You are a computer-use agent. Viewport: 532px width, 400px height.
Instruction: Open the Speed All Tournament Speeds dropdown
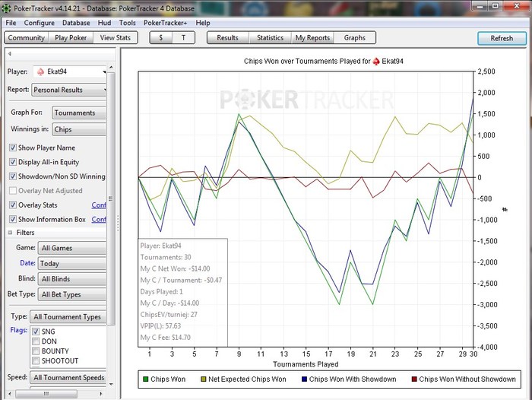click(x=68, y=378)
